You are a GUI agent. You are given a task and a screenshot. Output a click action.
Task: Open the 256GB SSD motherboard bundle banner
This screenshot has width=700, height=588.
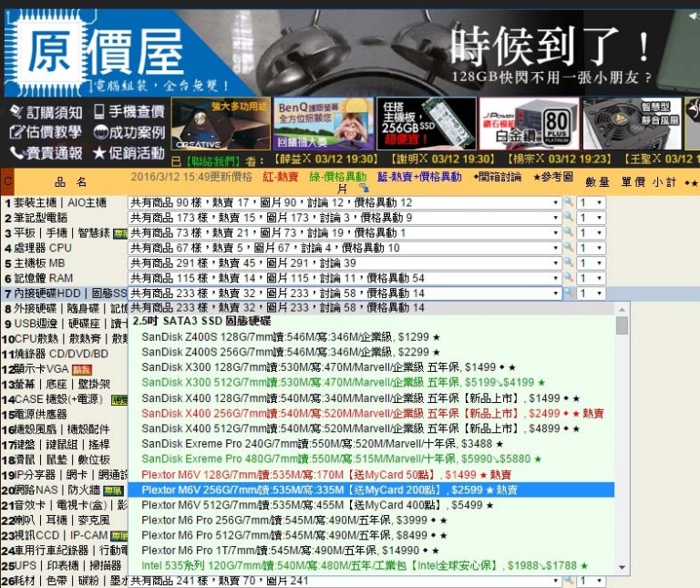427,124
